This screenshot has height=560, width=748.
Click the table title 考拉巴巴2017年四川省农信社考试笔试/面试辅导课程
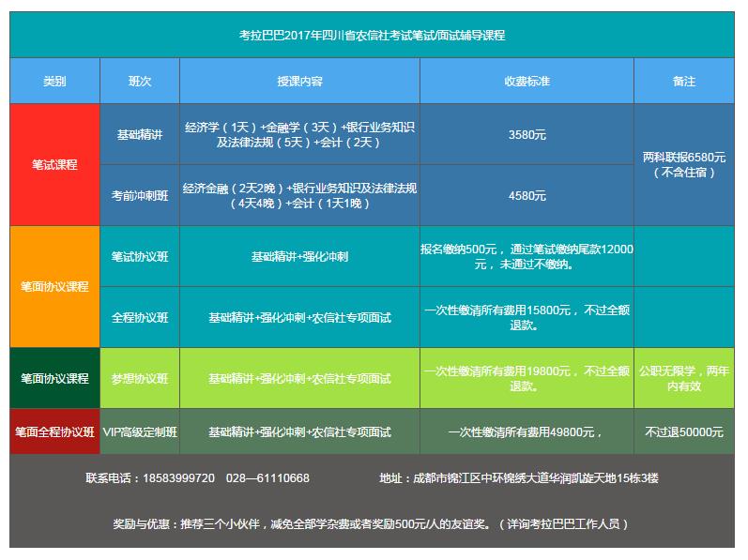[x=372, y=36]
